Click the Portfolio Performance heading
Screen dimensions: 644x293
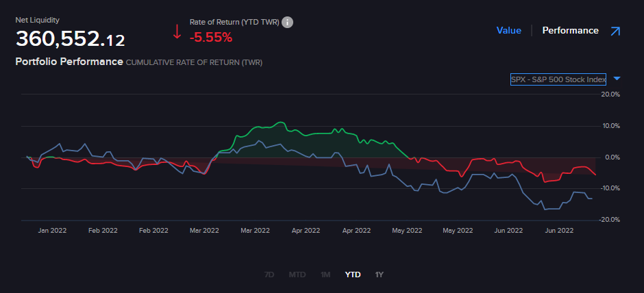(x=69, y=62)
